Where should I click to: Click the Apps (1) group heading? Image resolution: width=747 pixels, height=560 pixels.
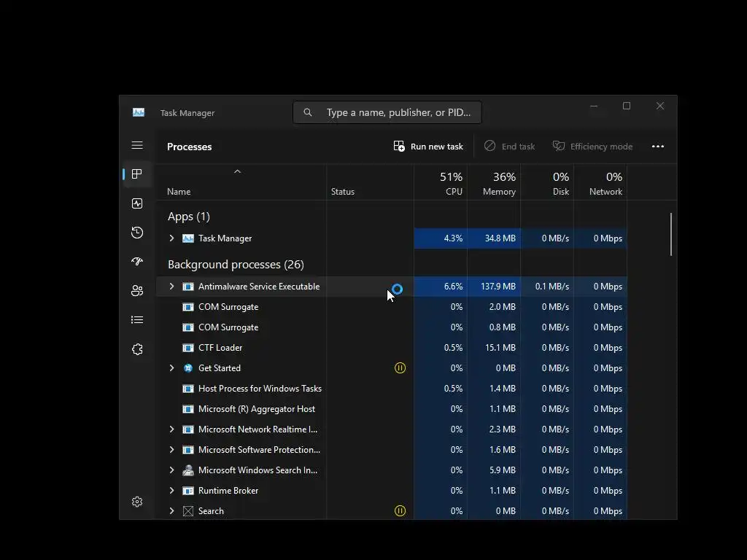coord(189,217)
